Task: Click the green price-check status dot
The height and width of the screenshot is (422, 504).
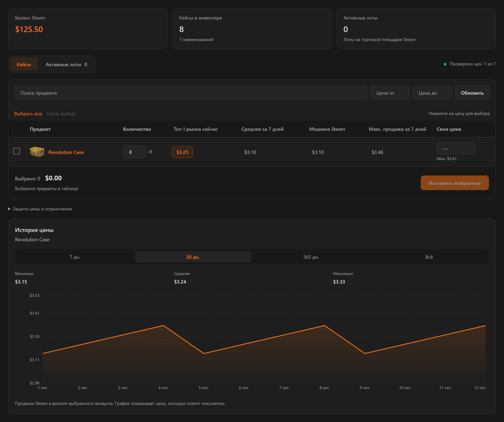Action: point(445,64)
